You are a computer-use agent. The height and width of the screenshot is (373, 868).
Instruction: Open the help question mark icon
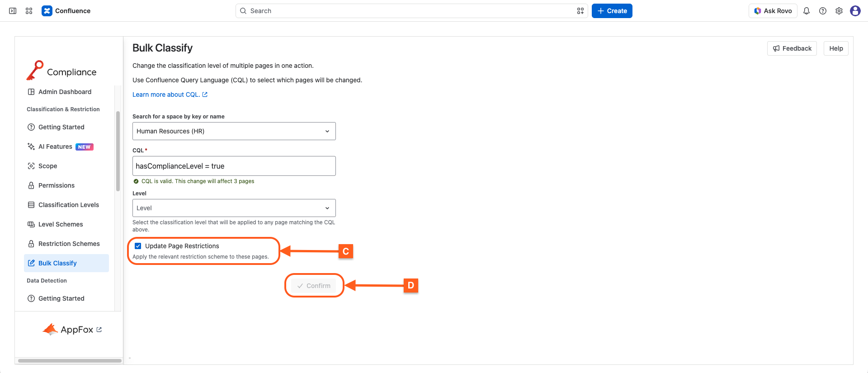823,11
